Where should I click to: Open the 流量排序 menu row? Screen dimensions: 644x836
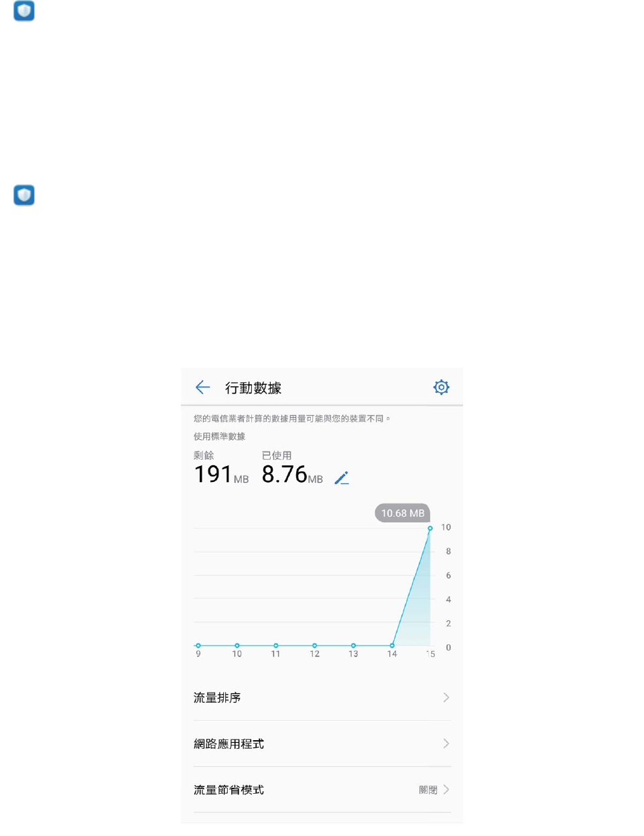[322, 698]
